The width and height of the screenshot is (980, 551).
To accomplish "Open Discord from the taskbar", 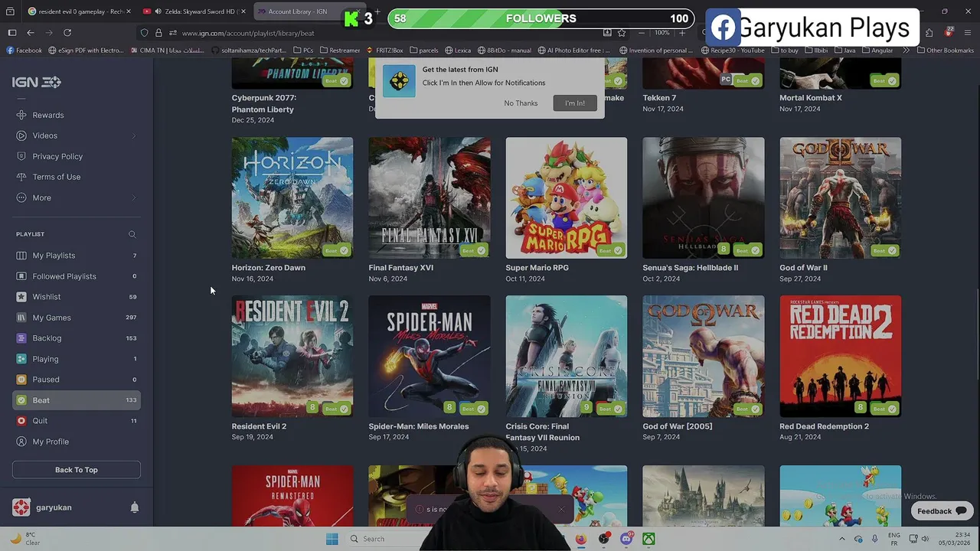I will coord(626,539).
